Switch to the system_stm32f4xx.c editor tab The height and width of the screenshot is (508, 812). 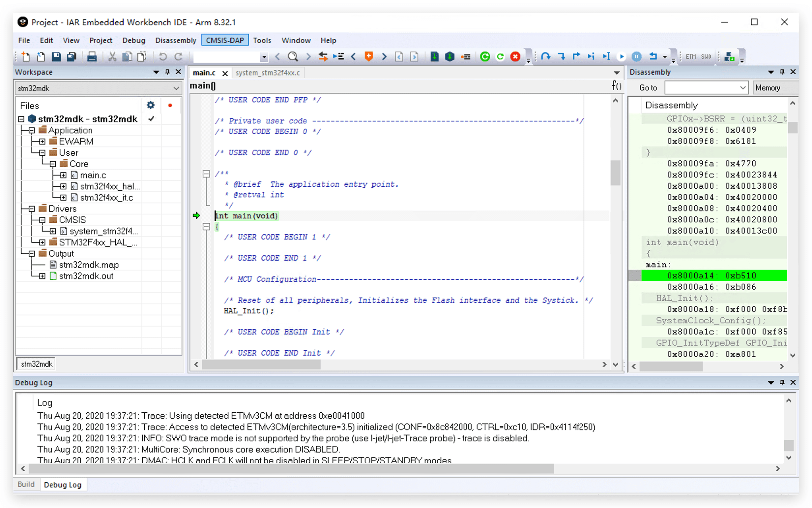[x=268, y=73]
